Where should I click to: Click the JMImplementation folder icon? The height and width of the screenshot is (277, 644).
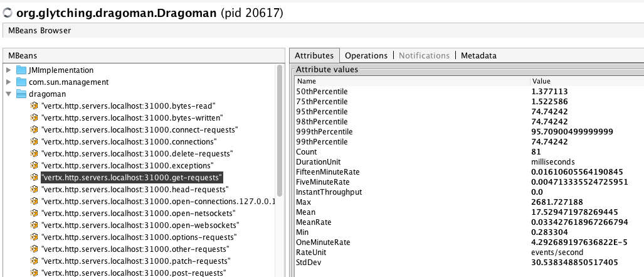point(21,70)
